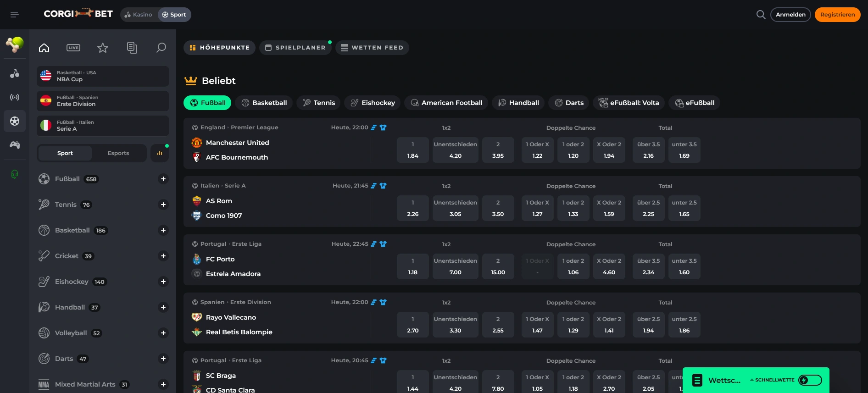Select the American Football filter
The image size is (868, 393).
446,103
